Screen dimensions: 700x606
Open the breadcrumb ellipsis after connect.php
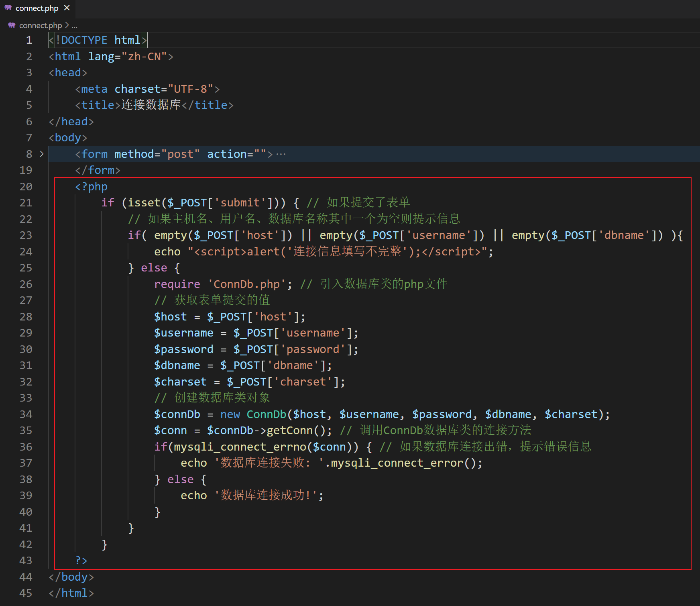pos(75,26)
